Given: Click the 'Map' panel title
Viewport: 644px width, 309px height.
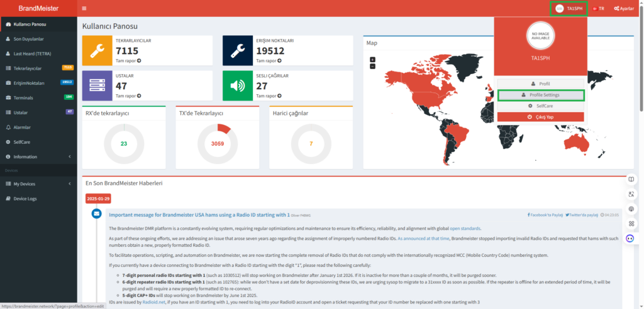Looking at the screenshot, I should point(372,43).
